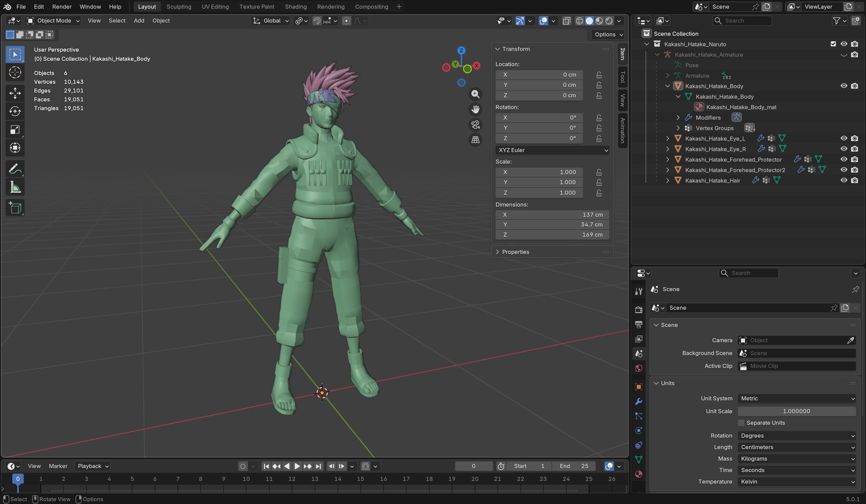This screenshot has width=866, height=504.
Task: Open the World properties tab
Action: [x=639, y=368]
